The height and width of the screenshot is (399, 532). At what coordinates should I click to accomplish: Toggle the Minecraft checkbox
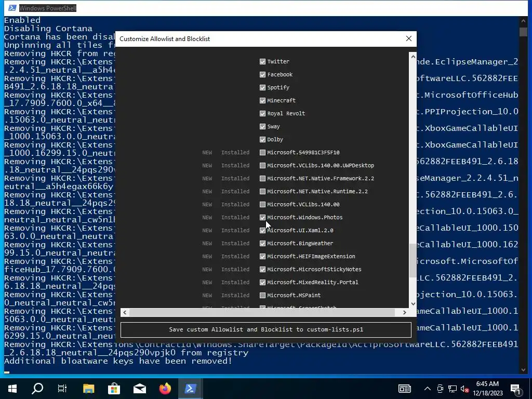262,100
